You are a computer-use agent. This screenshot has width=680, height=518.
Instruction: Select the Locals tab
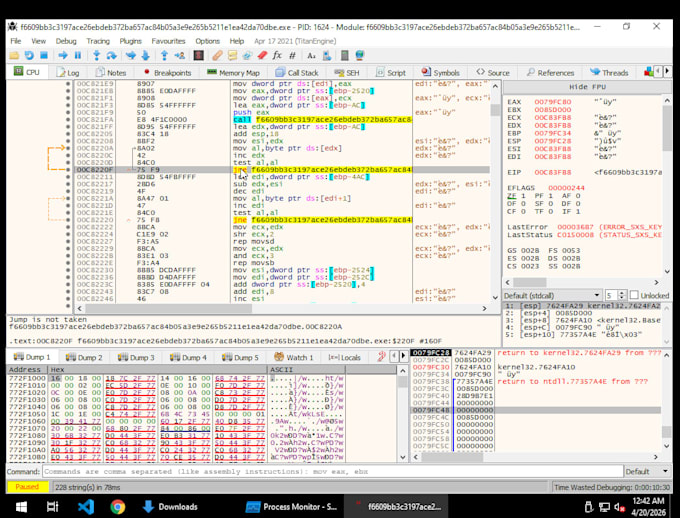pyautogui.click(x=345, y=357)
